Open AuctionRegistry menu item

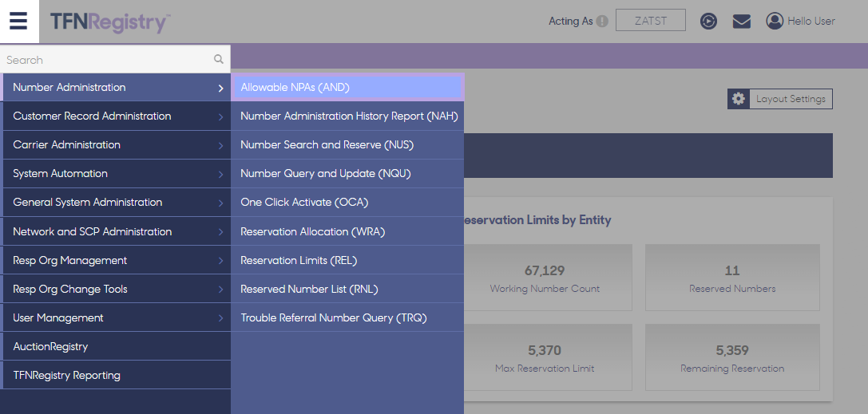pyautogui.click(x=115, y=346)
